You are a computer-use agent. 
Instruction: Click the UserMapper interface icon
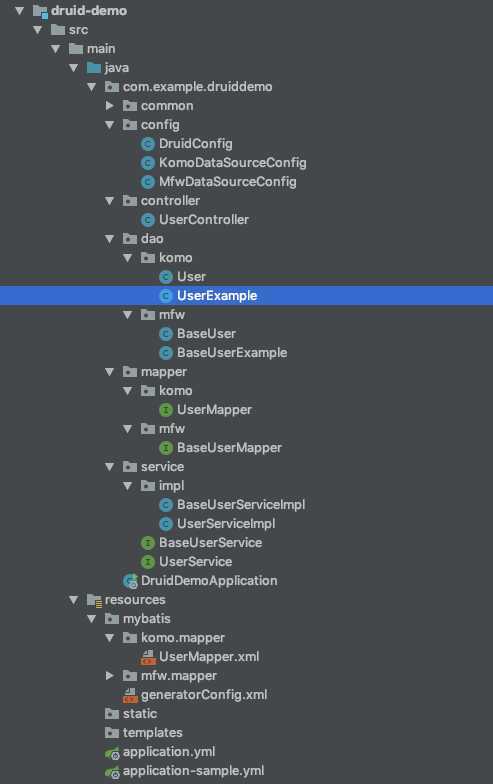[166, 410]
